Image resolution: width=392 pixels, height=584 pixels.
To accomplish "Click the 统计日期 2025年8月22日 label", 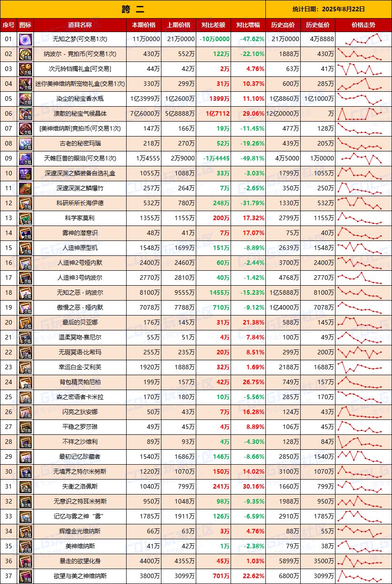I will tap(329, 9).
